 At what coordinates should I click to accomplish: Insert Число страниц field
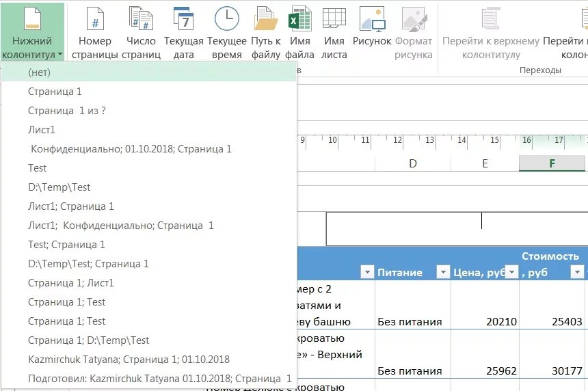[141, 32]
